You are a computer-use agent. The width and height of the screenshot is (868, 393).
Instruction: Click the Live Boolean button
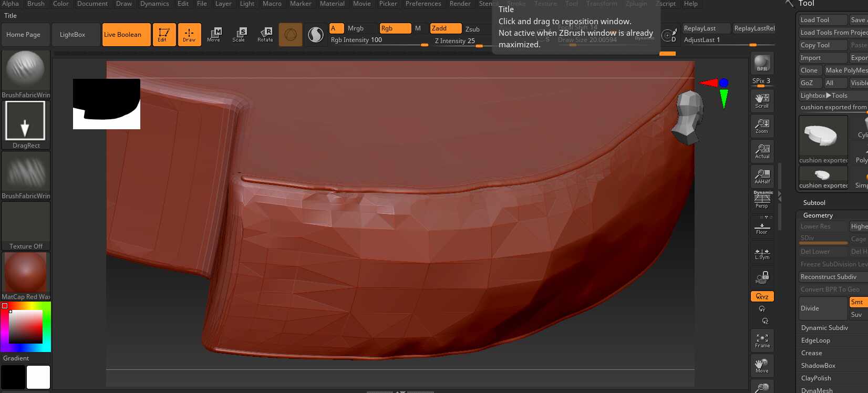click(x=126, y=35)
